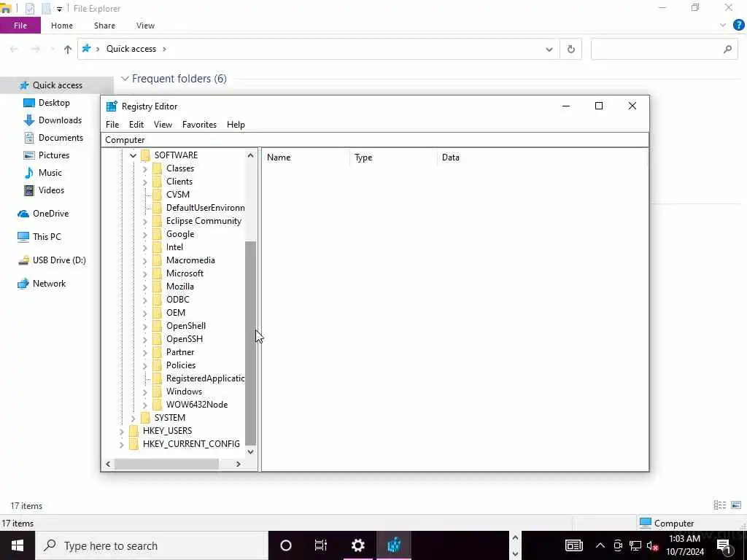Expand the Policies key chevron
The image size is (747, 560).
point(145,366)
